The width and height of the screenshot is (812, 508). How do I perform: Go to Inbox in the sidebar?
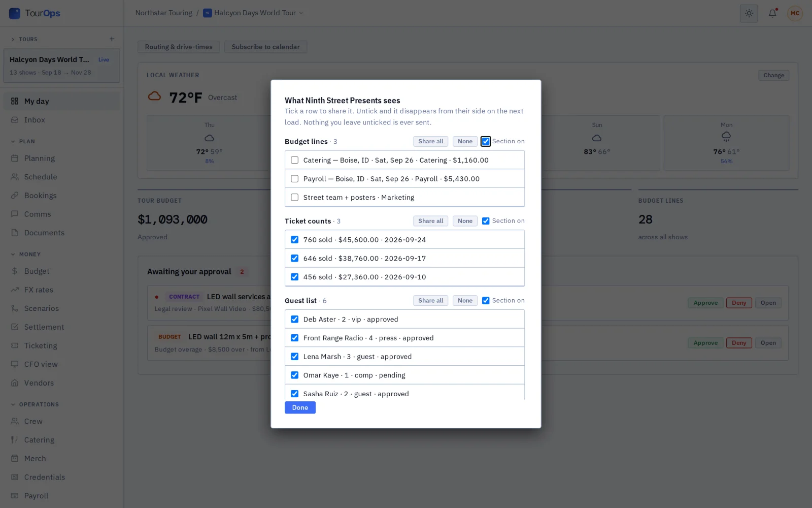point(62,120)
